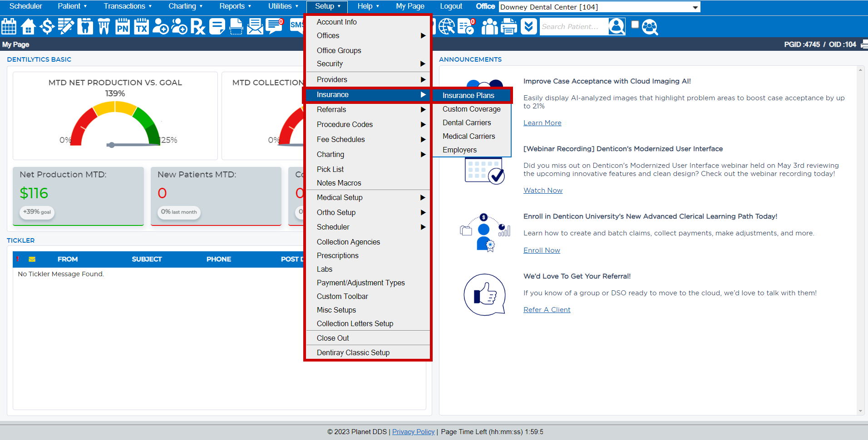Viewport: 868px width, 440px height.
Task: Click the group search magnifier icon
Action: coord(650,27)
